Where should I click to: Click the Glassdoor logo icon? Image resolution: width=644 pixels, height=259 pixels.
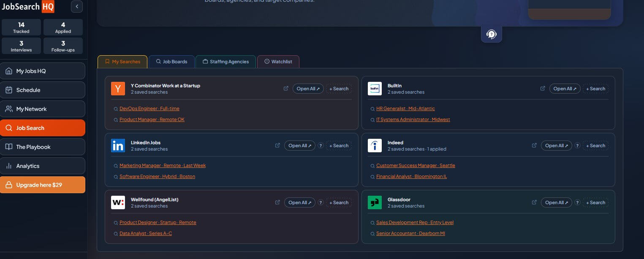pyautogui.click(x=375, y=202)
